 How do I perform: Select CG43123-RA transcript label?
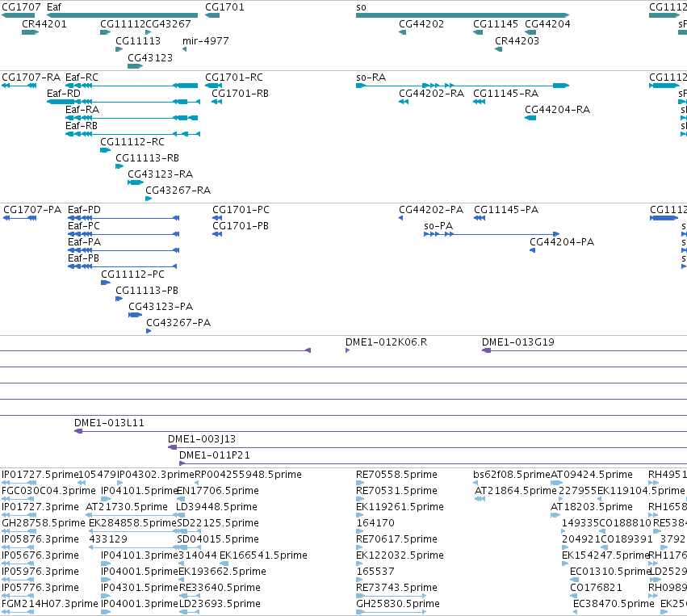(161, 174)
